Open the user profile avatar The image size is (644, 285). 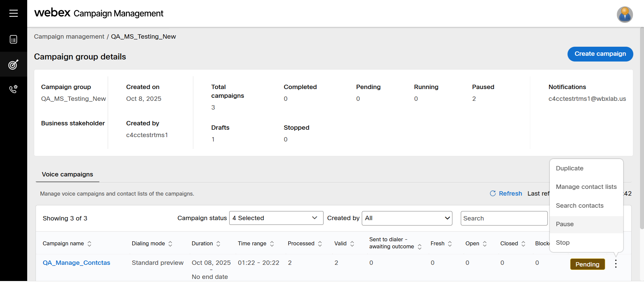(625, 14)
